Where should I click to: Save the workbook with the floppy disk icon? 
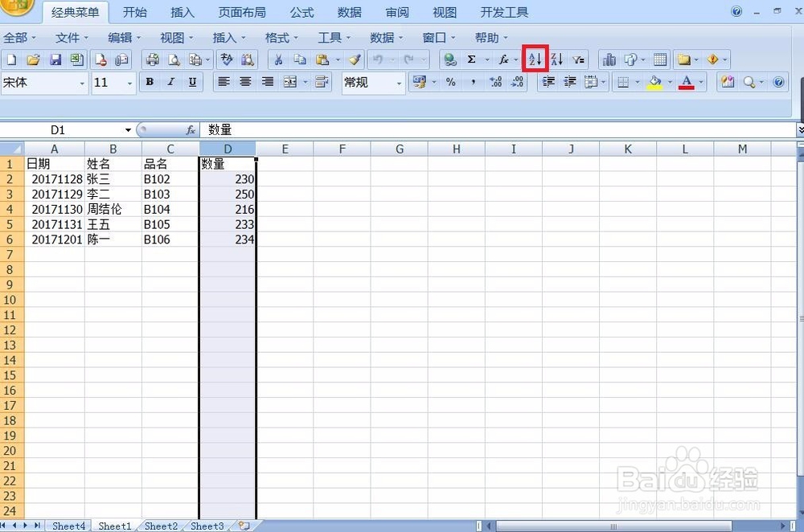click(x=55, y=60)
